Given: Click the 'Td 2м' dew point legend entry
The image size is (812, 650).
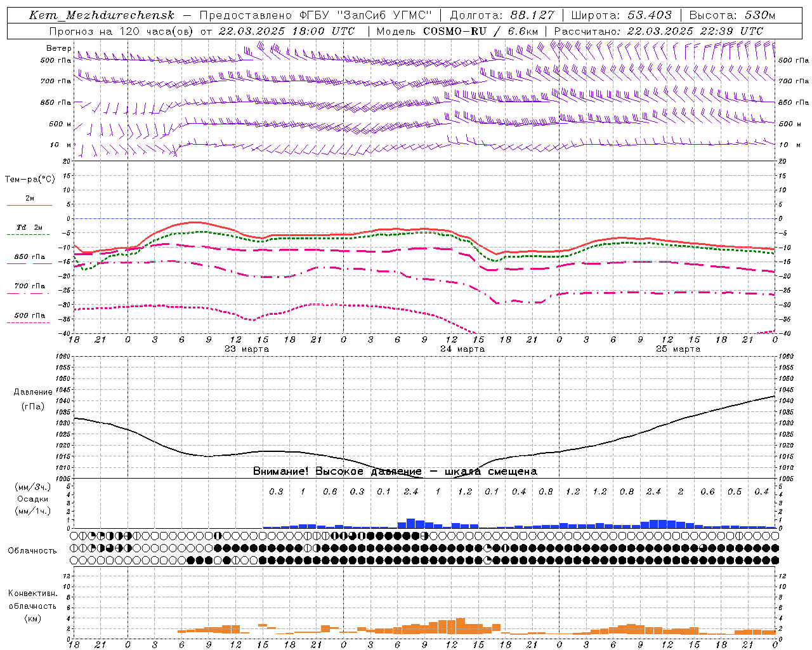Looking at the screenshot, I should click(29, 227).
